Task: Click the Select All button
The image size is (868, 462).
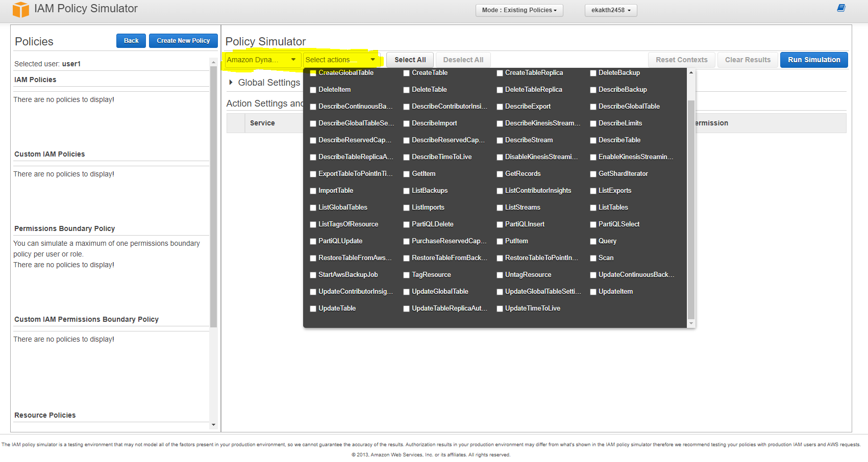Action: click(x=410, y=60)
